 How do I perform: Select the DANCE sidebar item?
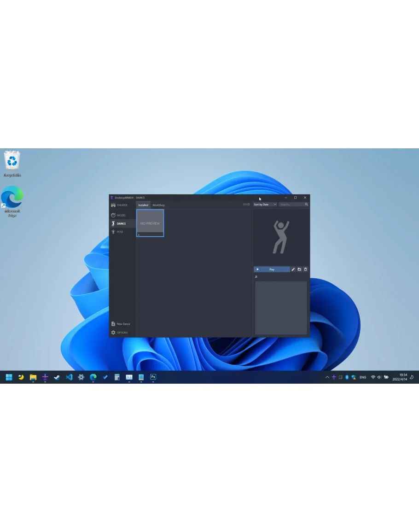click(119, 223)
